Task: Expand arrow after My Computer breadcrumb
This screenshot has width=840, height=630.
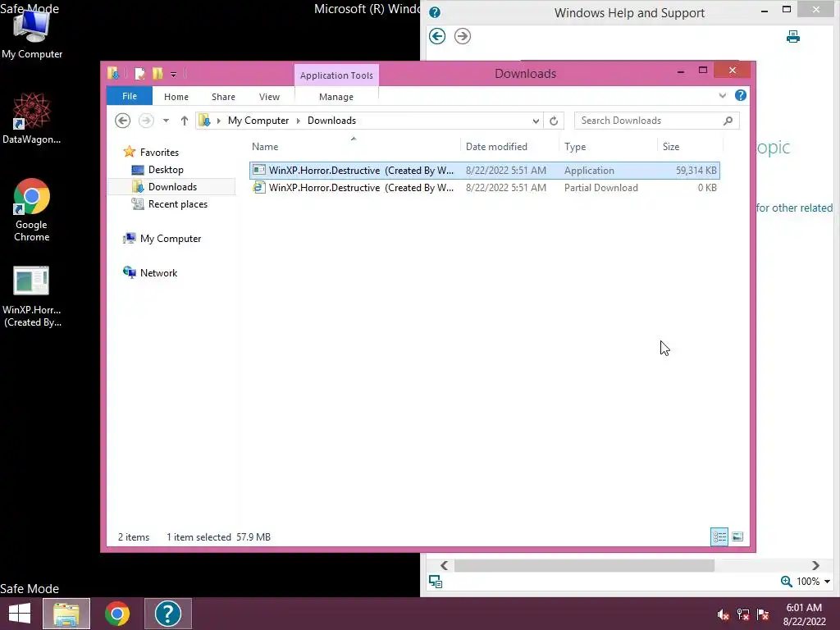Action: (299, 121)
